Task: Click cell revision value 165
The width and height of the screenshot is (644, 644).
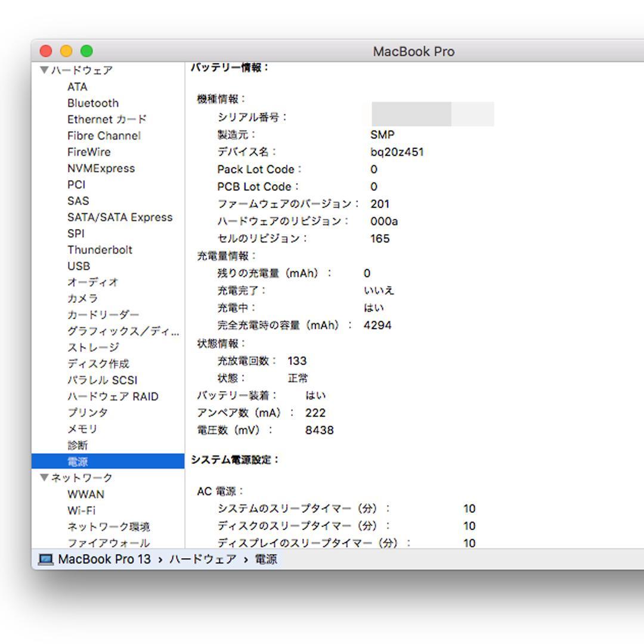Action: tap(380, 239)
